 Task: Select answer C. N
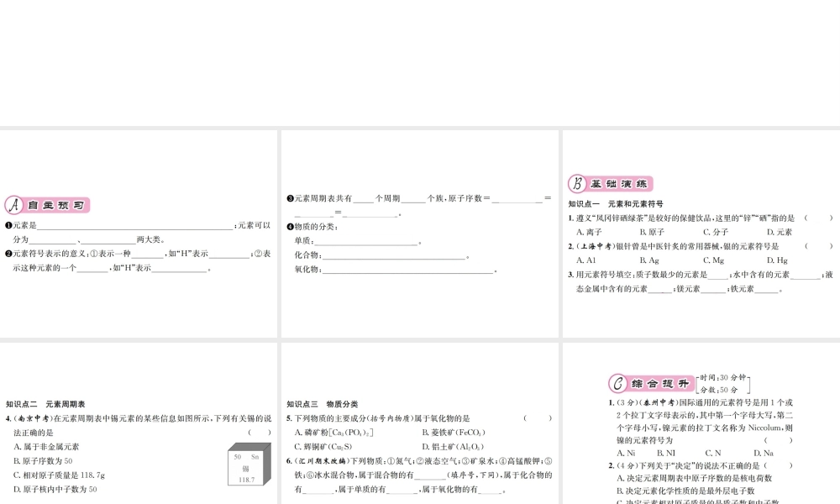pyautogui.click(x=713, y=453)
